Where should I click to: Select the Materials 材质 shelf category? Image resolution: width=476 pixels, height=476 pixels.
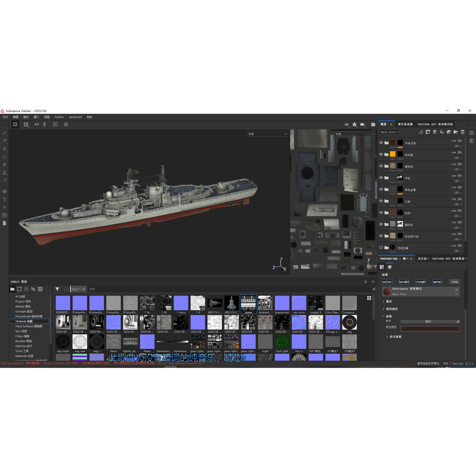(25, 356)
